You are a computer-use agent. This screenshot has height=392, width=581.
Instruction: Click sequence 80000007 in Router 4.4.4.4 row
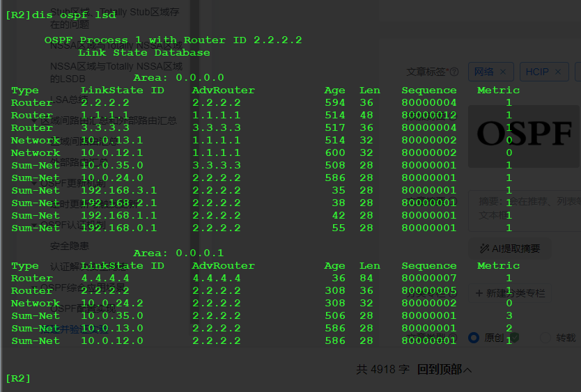[x=429, y=279]
